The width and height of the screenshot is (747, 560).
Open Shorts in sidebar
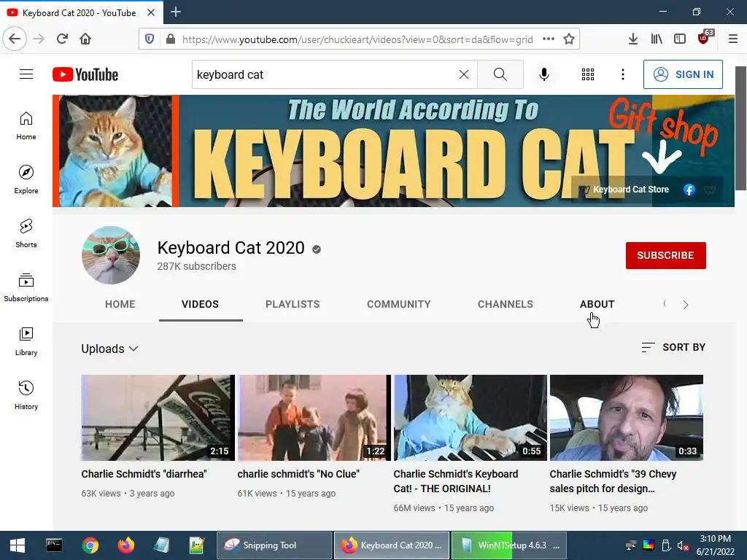[x=26, y=233]
